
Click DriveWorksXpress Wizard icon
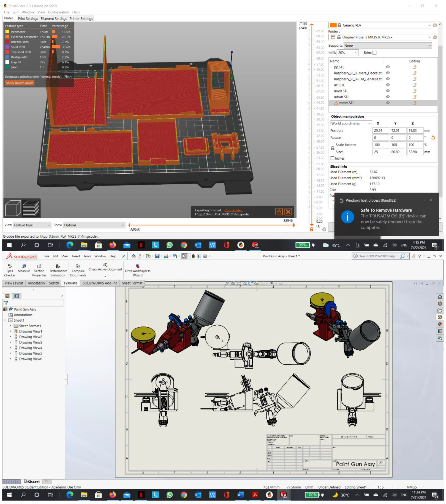pyautogui.click(x=138, y=266)
